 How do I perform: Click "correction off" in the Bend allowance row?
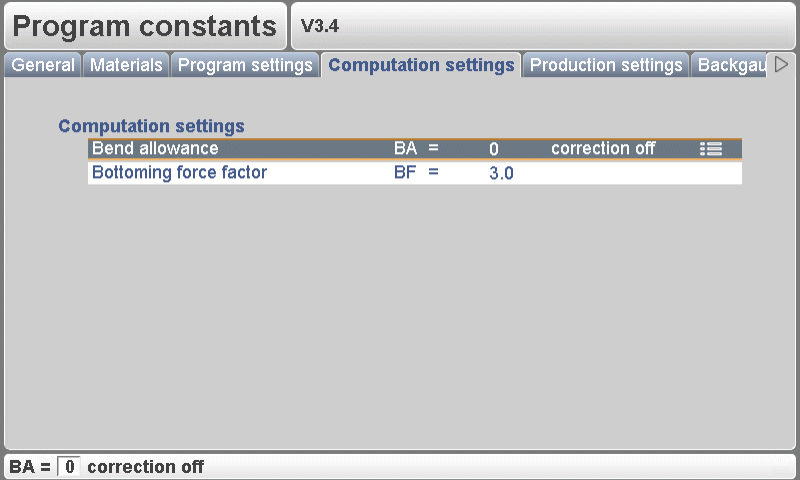click(x=603, y=149)
